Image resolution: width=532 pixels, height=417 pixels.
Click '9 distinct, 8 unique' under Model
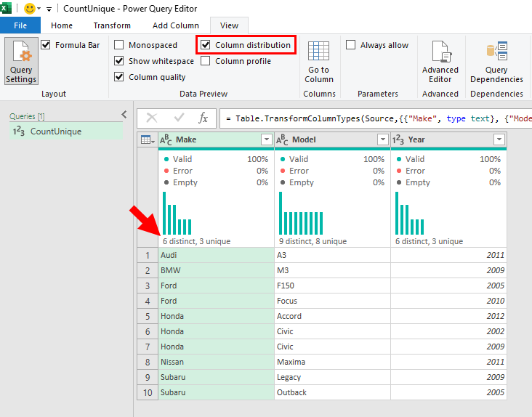coord(313,241)
